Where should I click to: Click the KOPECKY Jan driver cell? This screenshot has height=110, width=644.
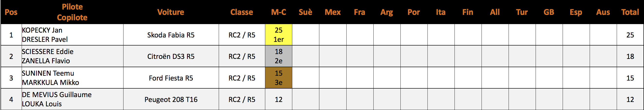pos(73,35)
